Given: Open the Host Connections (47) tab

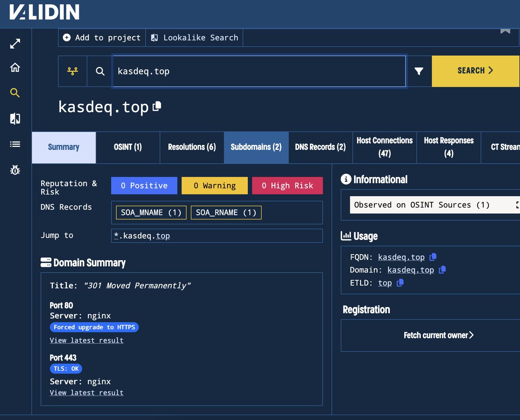Looking at the screenshot, I should pos(384,147).
